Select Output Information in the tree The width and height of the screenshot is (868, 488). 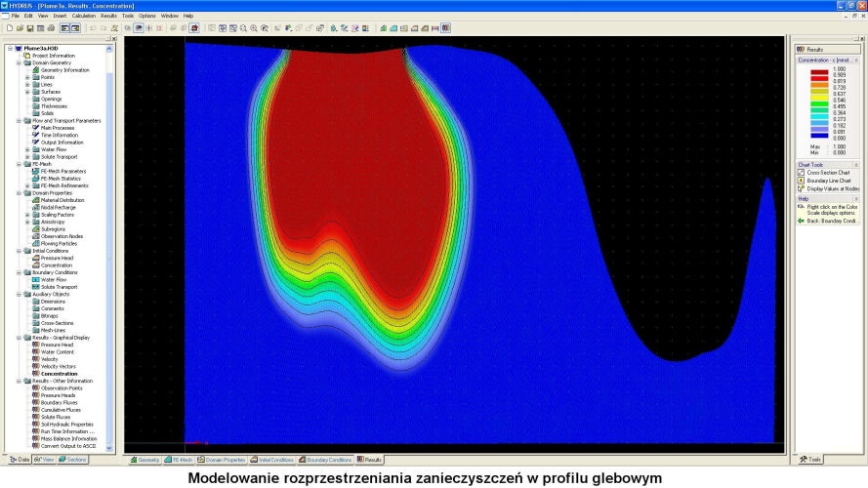(x=59, y=142)
